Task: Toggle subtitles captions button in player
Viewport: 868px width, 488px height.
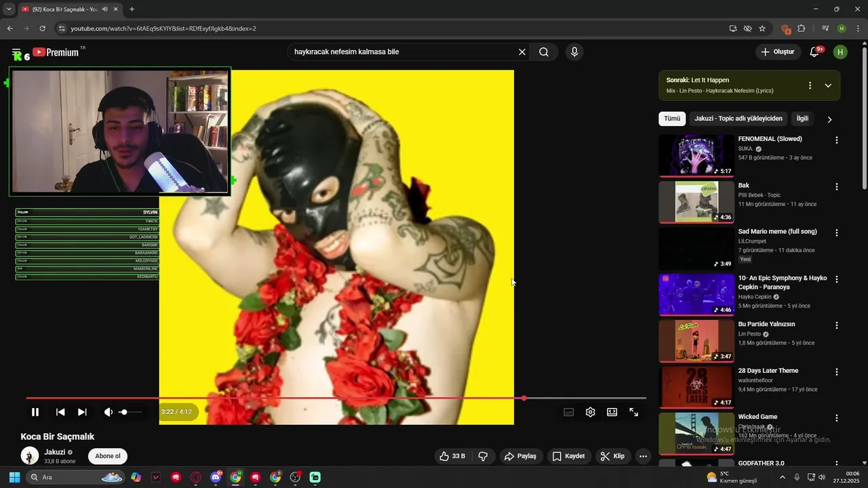Action: [x=569, y=412]
